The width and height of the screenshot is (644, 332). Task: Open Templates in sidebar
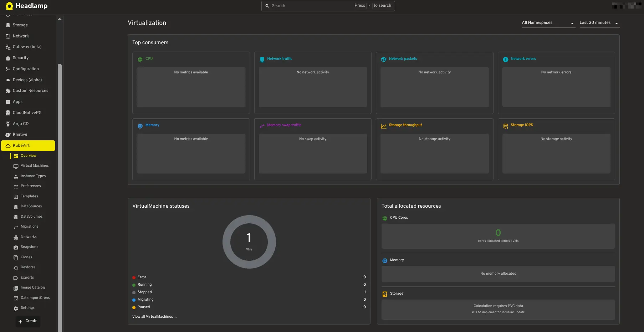tap(29, 196)
